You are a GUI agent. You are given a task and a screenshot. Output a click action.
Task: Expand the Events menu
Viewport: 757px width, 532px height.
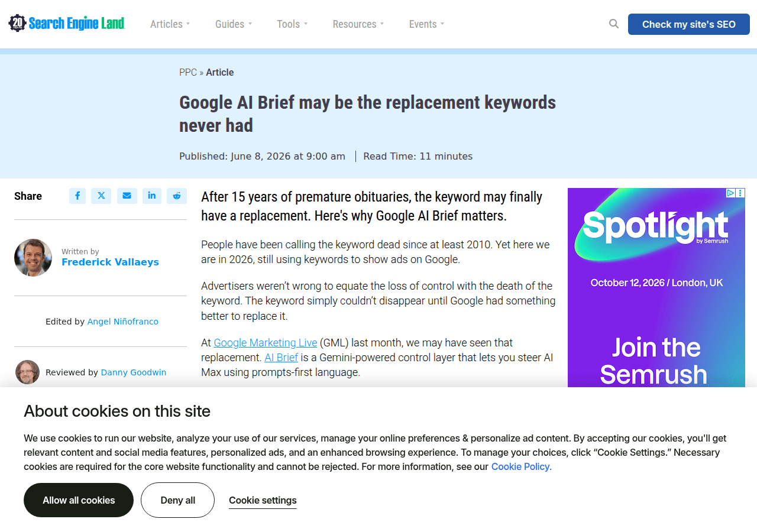(426, 24)
